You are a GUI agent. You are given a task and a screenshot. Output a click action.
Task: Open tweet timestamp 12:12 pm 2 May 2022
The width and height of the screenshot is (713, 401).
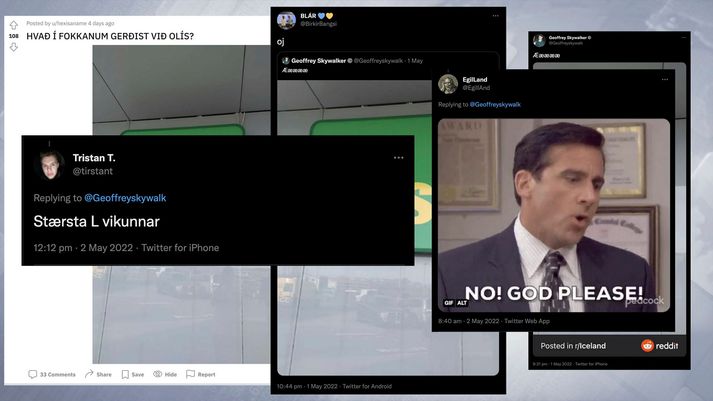pos(83,248)
